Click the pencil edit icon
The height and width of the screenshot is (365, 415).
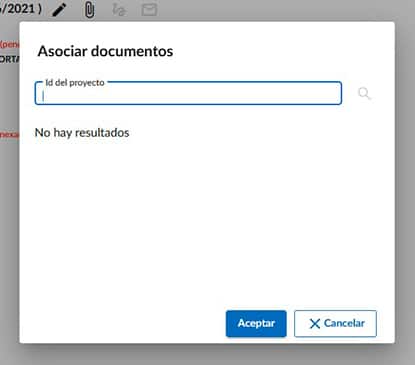pos(59,10)
